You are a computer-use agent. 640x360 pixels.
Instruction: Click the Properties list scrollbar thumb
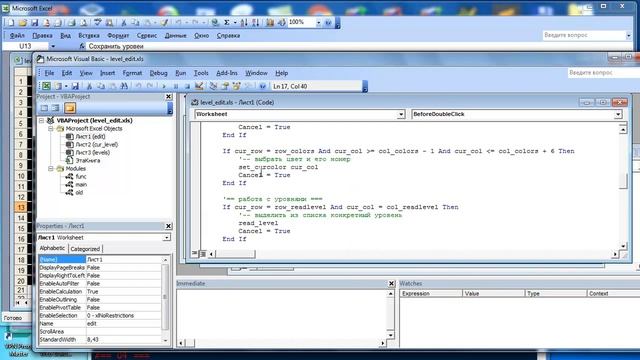pyautogui.click(x=165, y=297)
